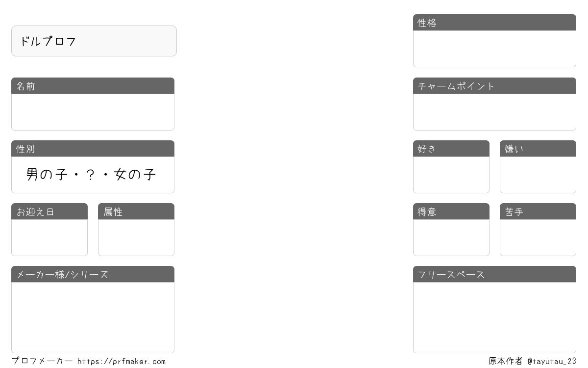Viewport: 588px width, 368px height.
Task: Click the 得意 strengths box
Action: coord(451,237)
